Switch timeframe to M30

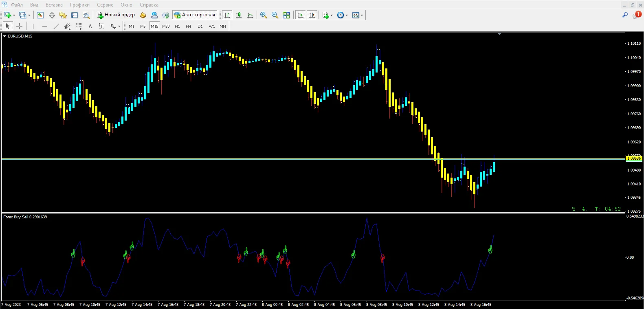click(166, 26)
